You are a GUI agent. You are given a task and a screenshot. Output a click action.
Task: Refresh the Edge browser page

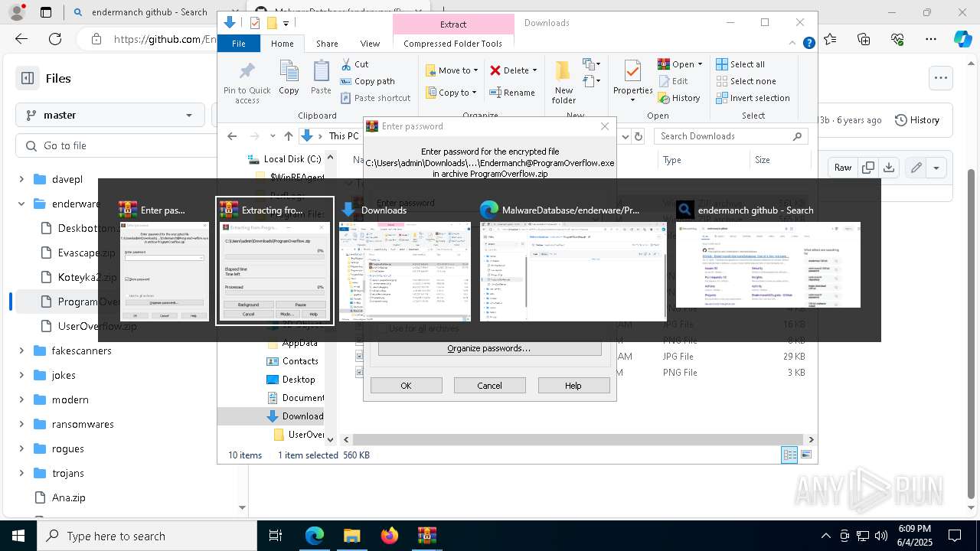[x=55, y=39]
